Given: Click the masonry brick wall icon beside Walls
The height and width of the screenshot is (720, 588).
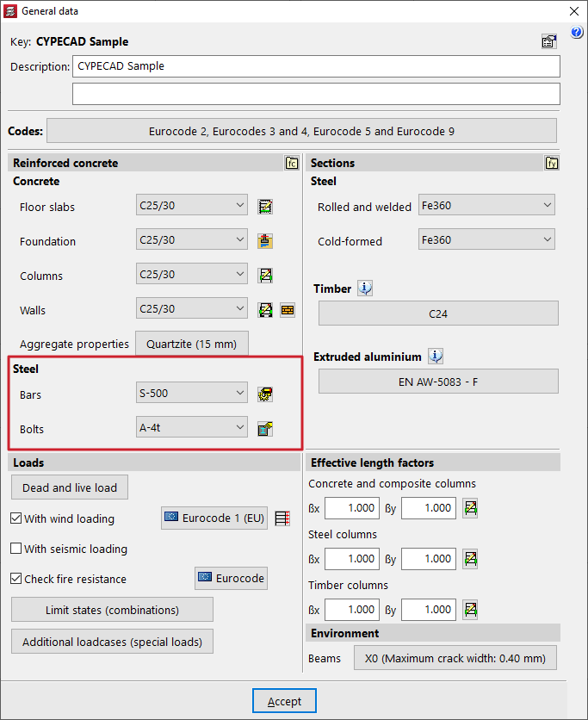Looking at the screenshot, I should [x=288, y=310].
